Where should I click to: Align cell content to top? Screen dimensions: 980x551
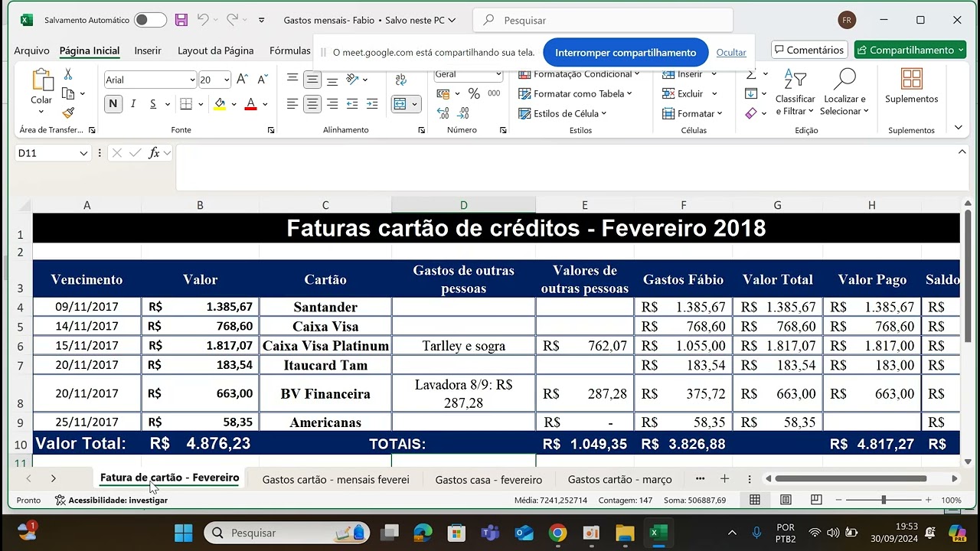[x=292, y=79]
